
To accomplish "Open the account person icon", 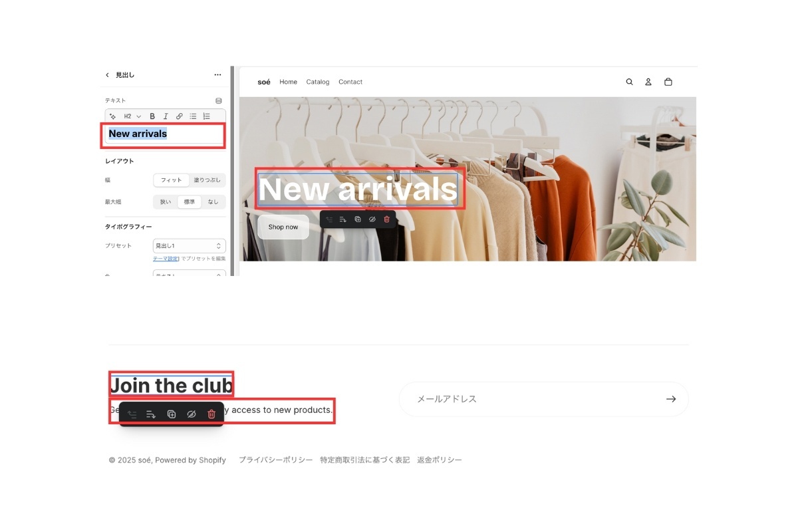I will (x=648, y=82).
